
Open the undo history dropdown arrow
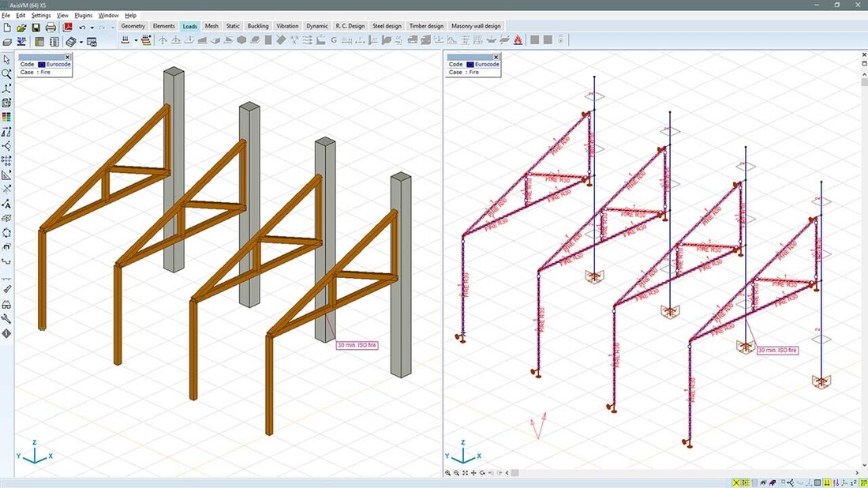pyautogui.click(x=92, y=28)
